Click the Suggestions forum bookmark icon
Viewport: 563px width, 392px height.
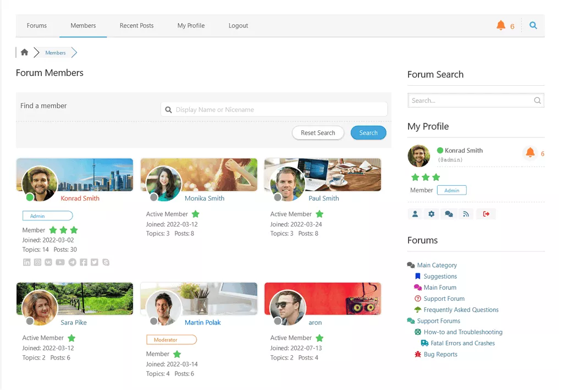click(x=418, y=277)
